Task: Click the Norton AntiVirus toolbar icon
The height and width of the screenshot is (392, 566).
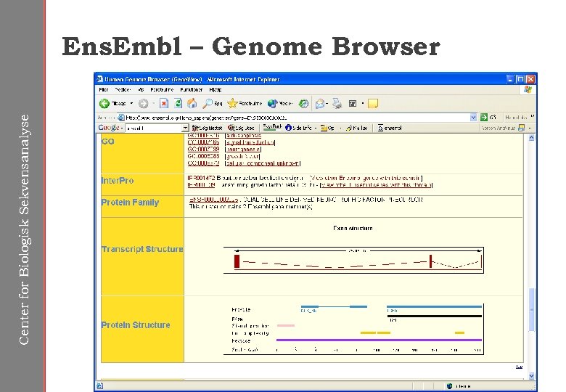Action: click(521, 128)
